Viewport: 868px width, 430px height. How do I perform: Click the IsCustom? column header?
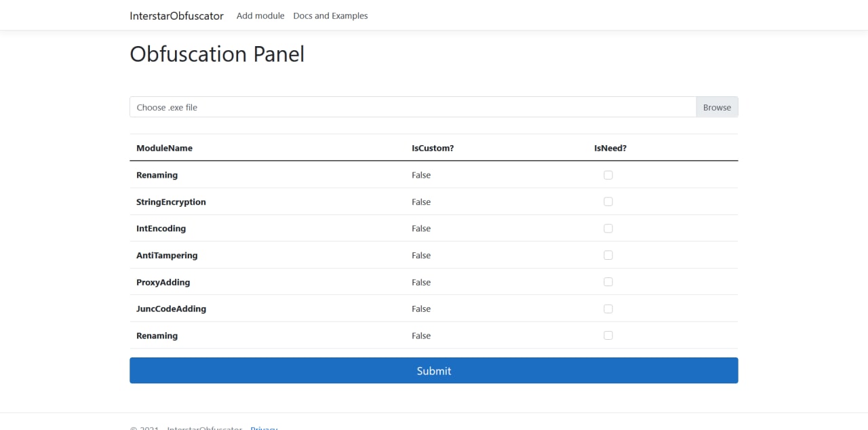click(433, 148)
